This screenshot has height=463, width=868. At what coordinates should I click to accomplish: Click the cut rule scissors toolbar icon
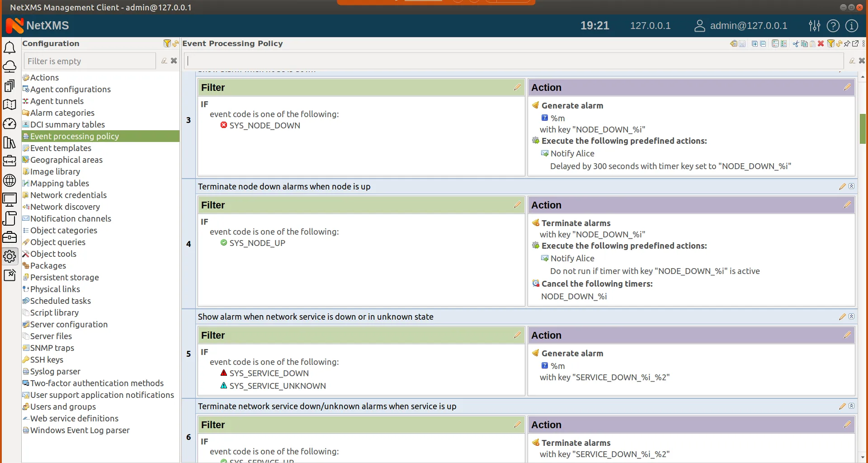coord(796,43)
